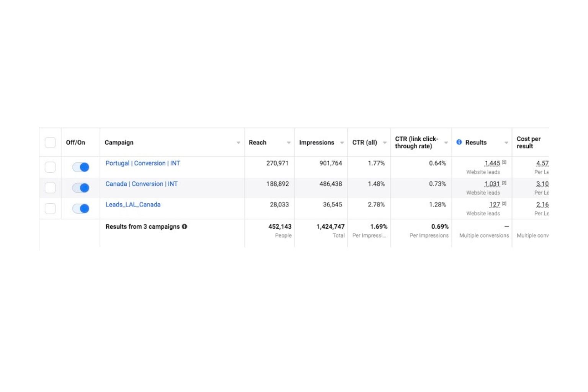The width and height of the screenshot is (588, 392).
Task: Click Multiple conversions under Results total
Action: 484,235
